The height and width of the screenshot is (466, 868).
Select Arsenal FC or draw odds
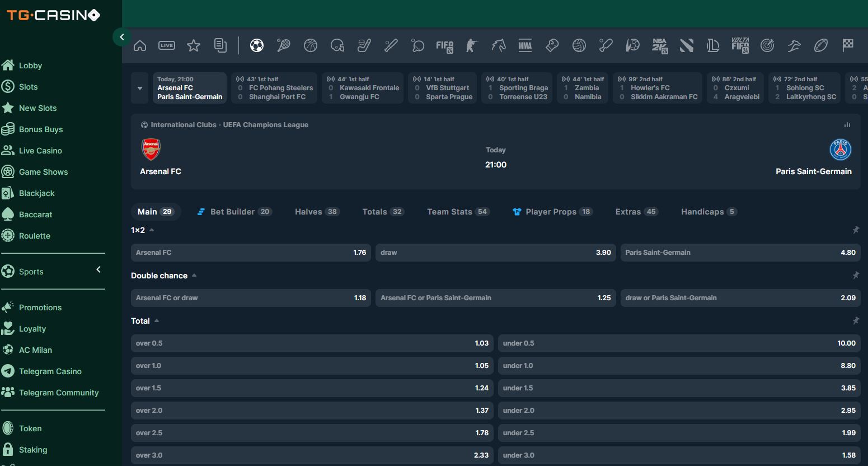pos(251,298)
